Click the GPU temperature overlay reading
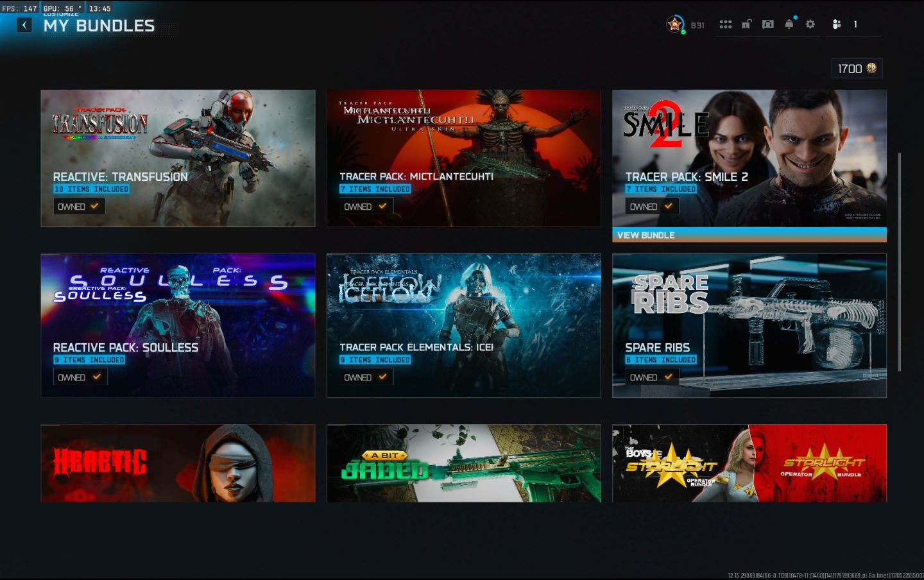Viewport: 924px width, 580px height. coord(62,8)
